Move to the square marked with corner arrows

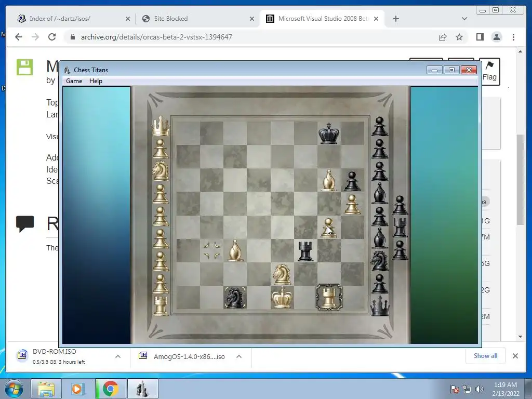click(212, 251)
